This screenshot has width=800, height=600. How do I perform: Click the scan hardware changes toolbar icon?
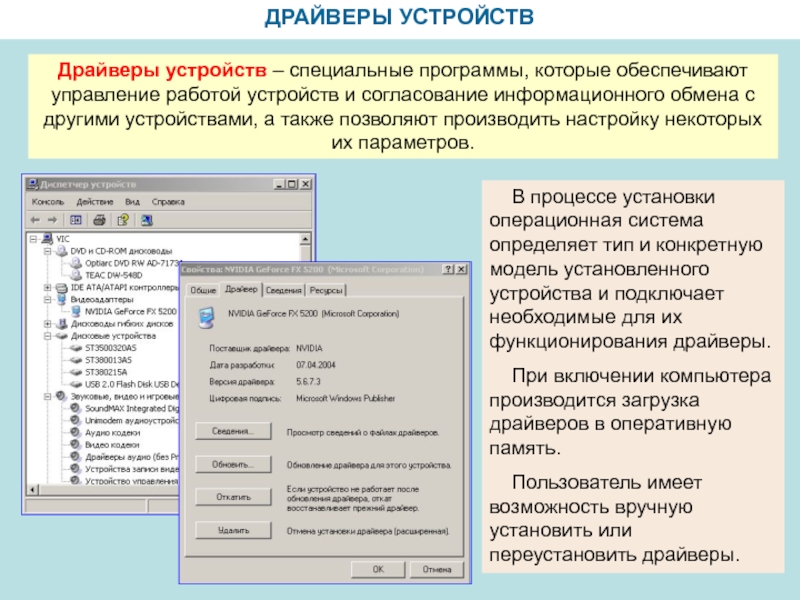(x=146, y=219)
